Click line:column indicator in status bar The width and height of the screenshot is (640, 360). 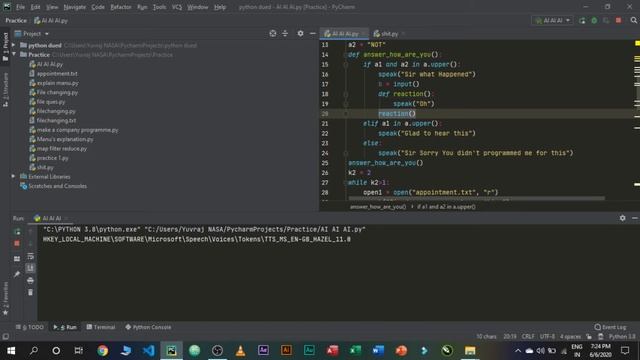point(509,337)
